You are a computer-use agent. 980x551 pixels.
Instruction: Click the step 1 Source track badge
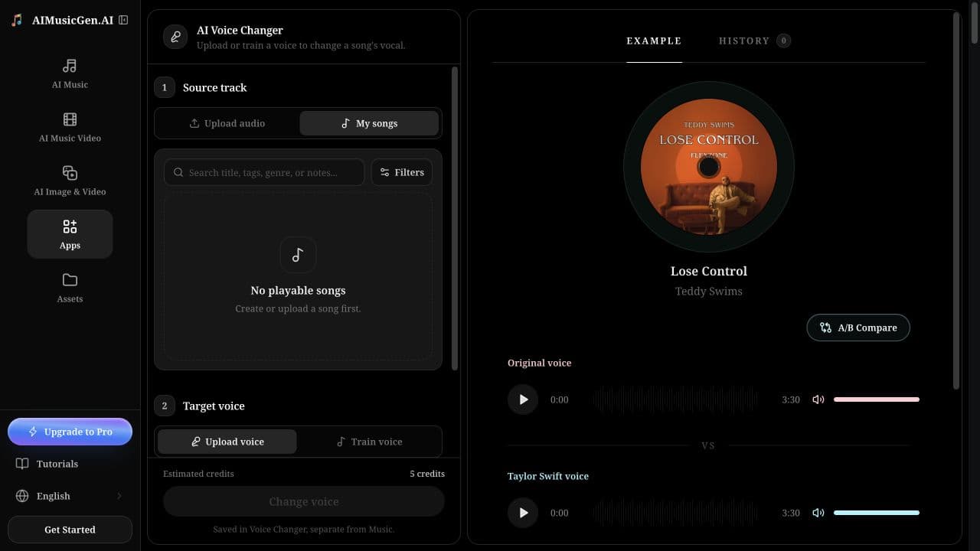[165, 87]
